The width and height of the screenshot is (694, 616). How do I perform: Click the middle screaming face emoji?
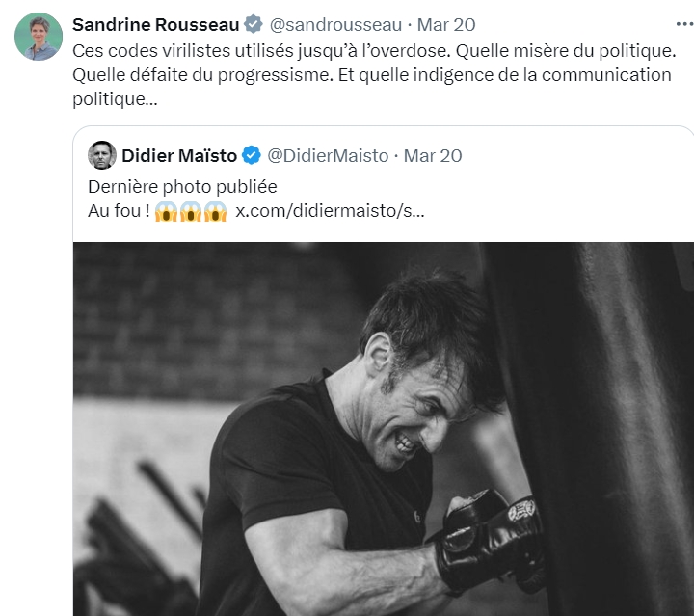(x=191, y=211)
